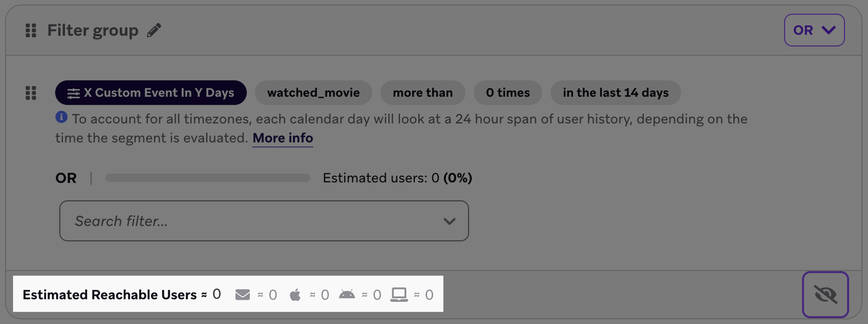
Task: Open the More info link
Action: click(x=283, y=138)
